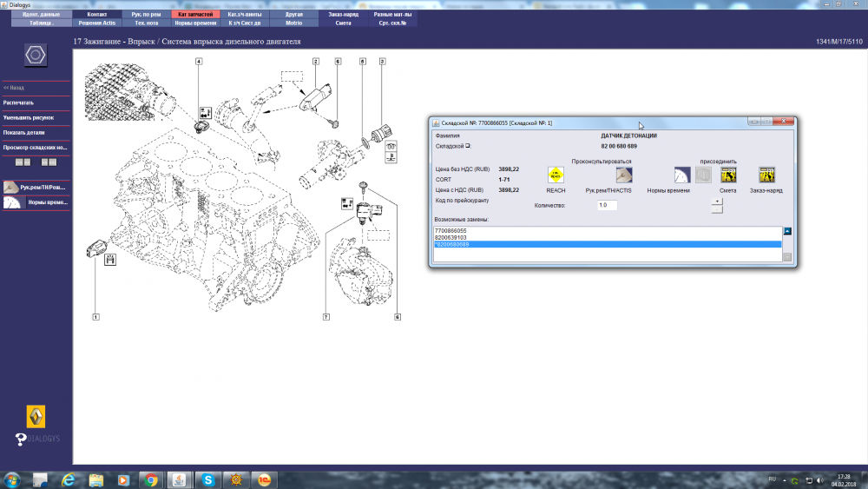Open the Кат.з/ч-винты tab
The width and height of the screenshot is (868, 489).
point(245,15)
